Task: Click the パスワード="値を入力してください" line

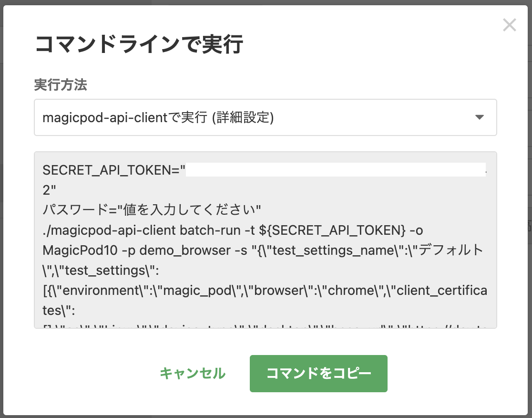Action: pyautogui.click(x=152, y=210)
